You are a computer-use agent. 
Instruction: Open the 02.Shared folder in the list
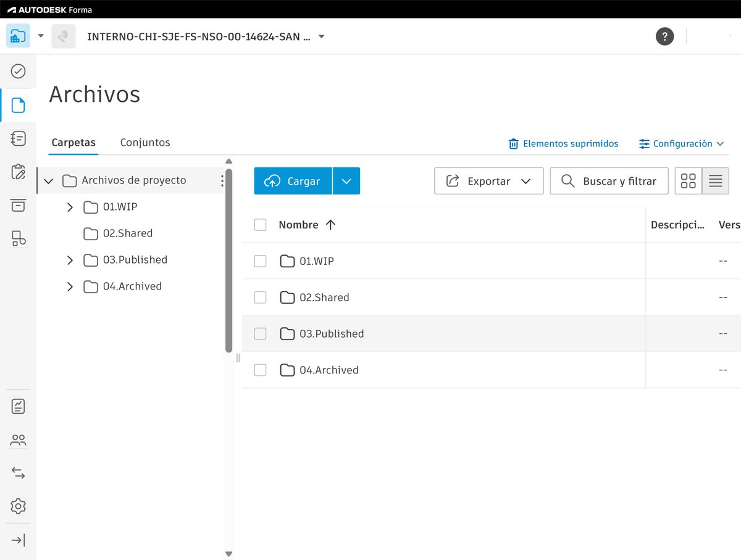324,298
